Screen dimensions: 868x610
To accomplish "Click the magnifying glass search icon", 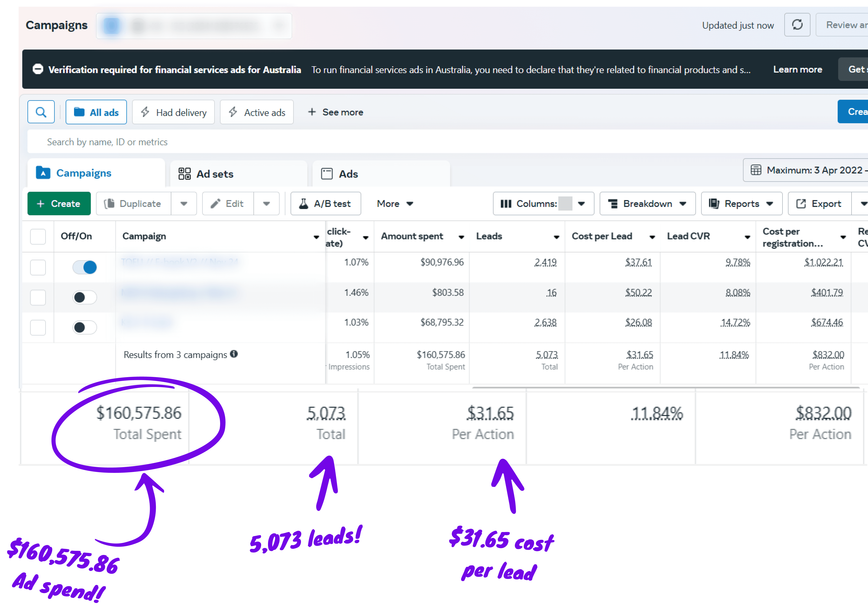I will click(41, 112).
